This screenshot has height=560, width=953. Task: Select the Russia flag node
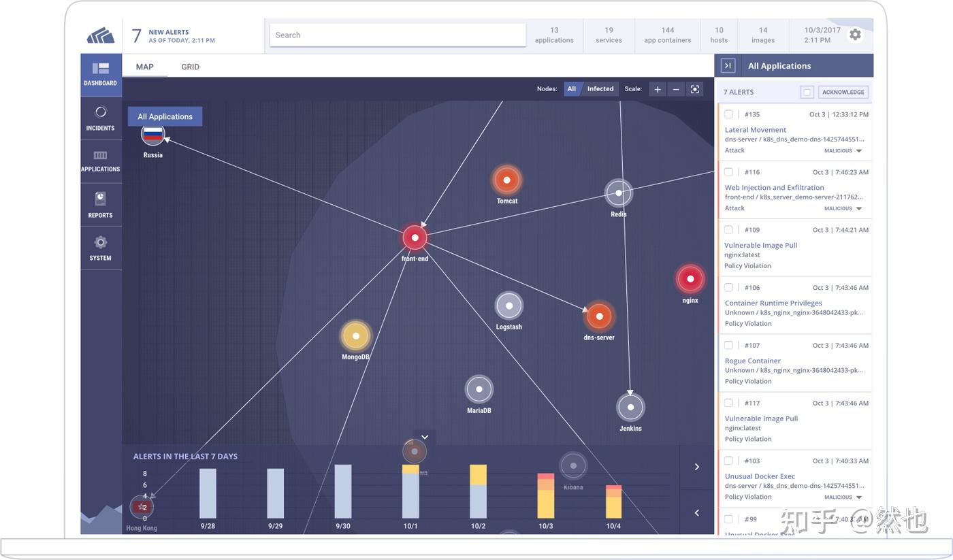click(x=153, y=134)
